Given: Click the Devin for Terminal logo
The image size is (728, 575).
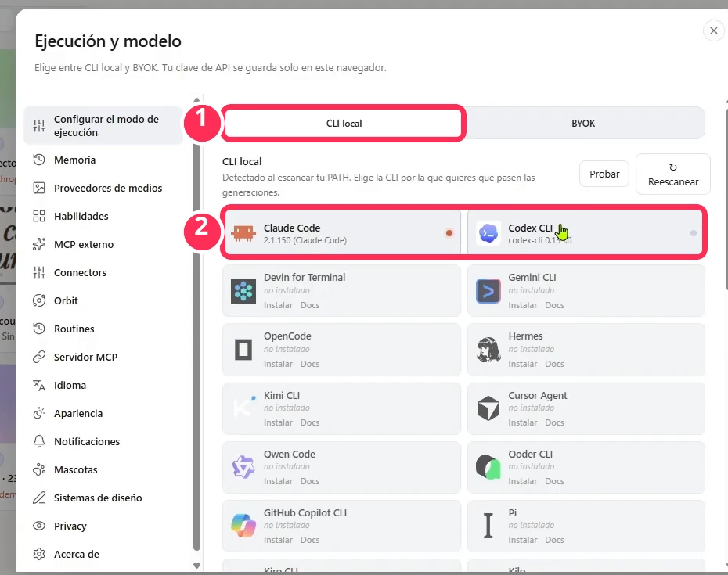Looking at the screenshot, I should point(243,291).
